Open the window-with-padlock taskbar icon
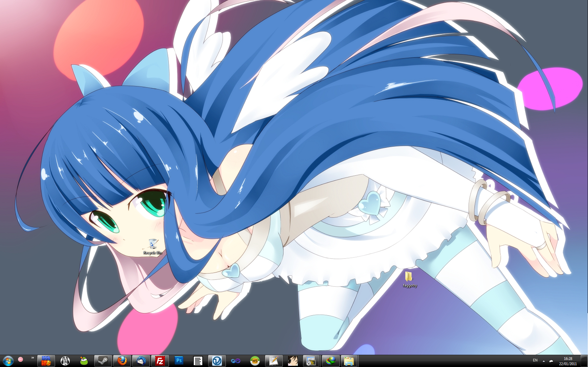Image resolution: width=588 pixels, height=367 pixels. point(311,361)
